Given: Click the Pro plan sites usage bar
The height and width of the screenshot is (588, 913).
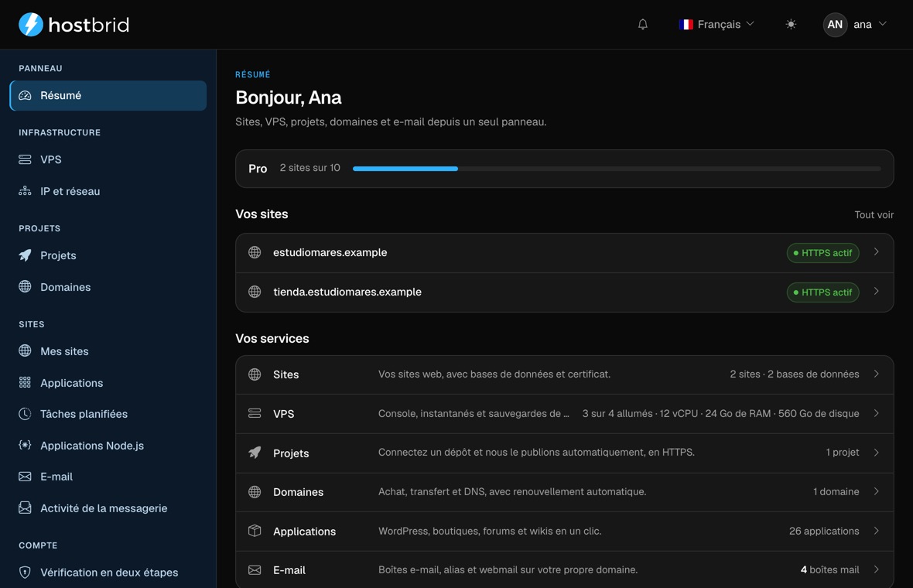Looking at the screenshot, I should coord(617,168).
